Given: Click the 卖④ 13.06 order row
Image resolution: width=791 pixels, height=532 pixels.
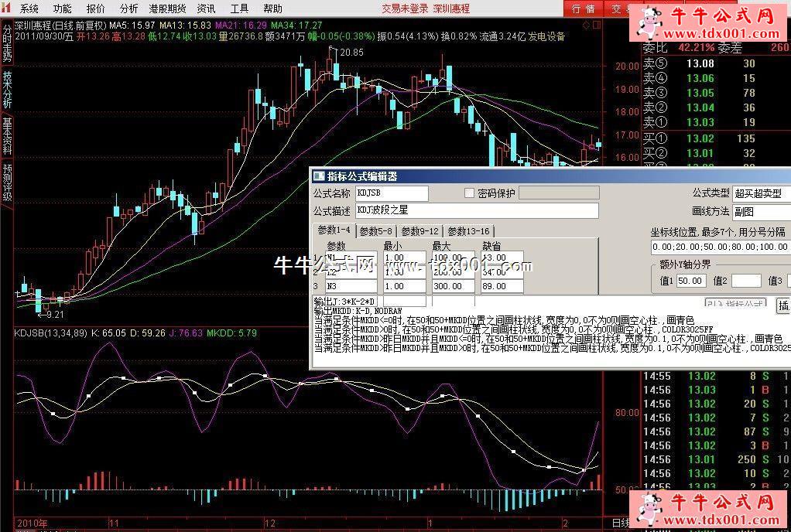Looking at the screenshot, I should click(x=715, y=78).
